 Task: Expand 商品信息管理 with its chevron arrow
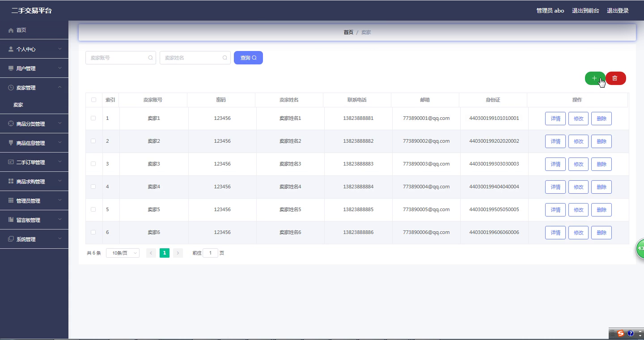60,143
